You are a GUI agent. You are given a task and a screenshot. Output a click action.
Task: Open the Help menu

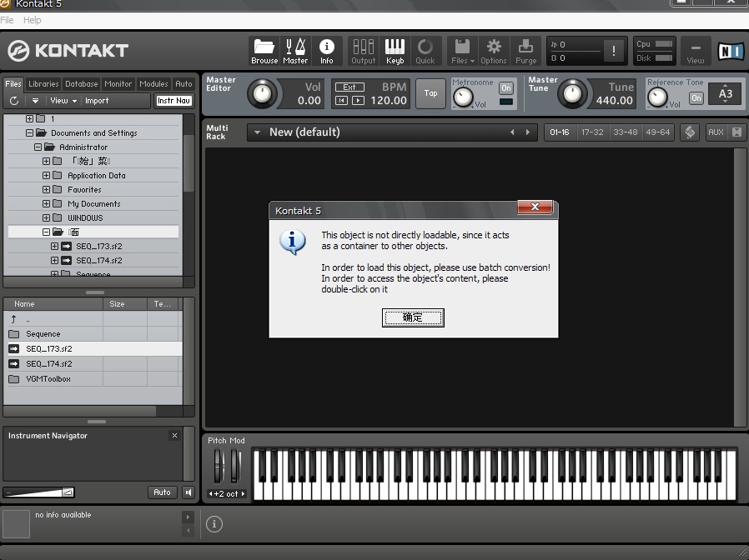32,20
